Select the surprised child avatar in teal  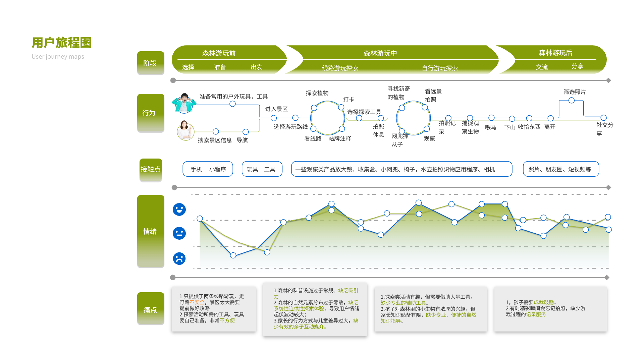[x=184, y=103]
